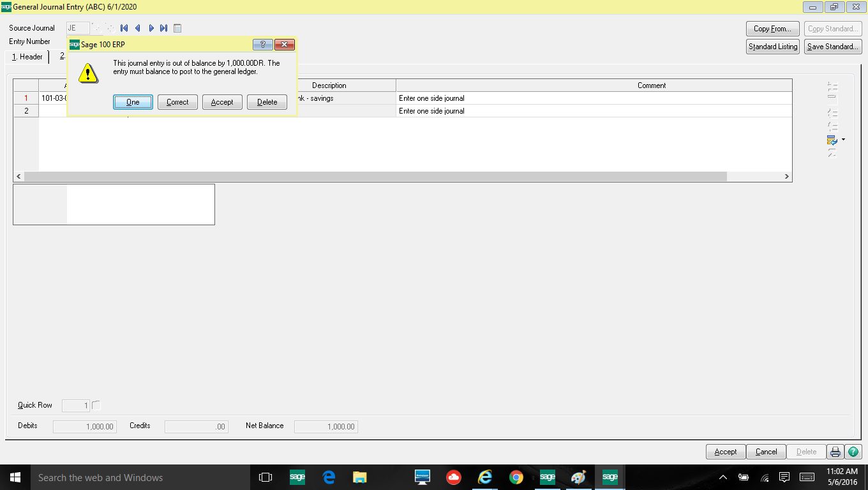Viewport: 868px width, 490px height.
Task: Open help via the green question icon
Action: [853, 452]
